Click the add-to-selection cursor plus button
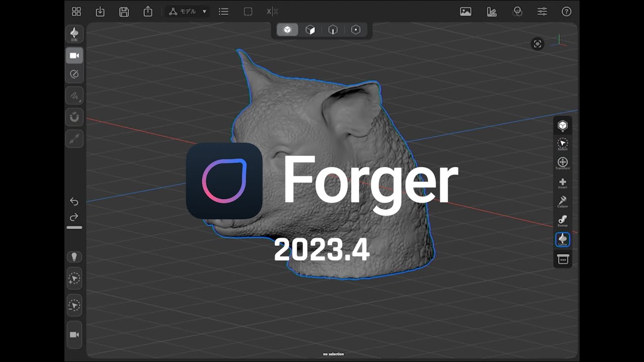 click(x=74, y=279)
